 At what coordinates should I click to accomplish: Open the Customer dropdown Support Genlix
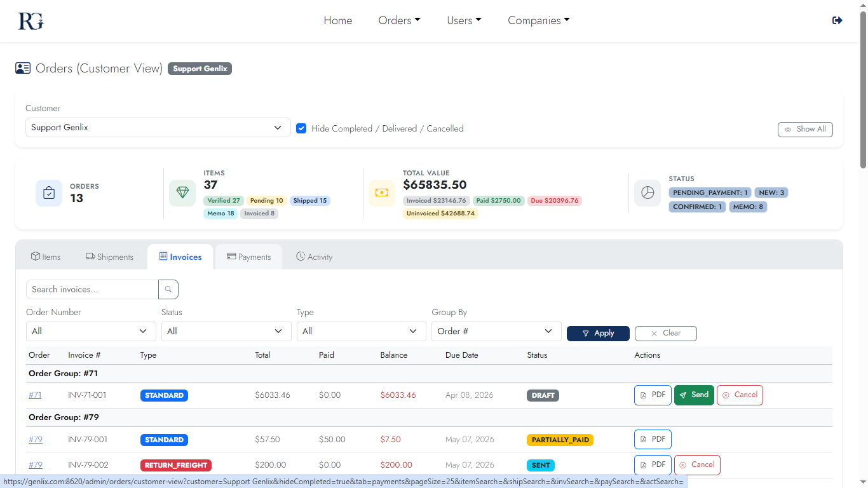click(x=158, y=128)
